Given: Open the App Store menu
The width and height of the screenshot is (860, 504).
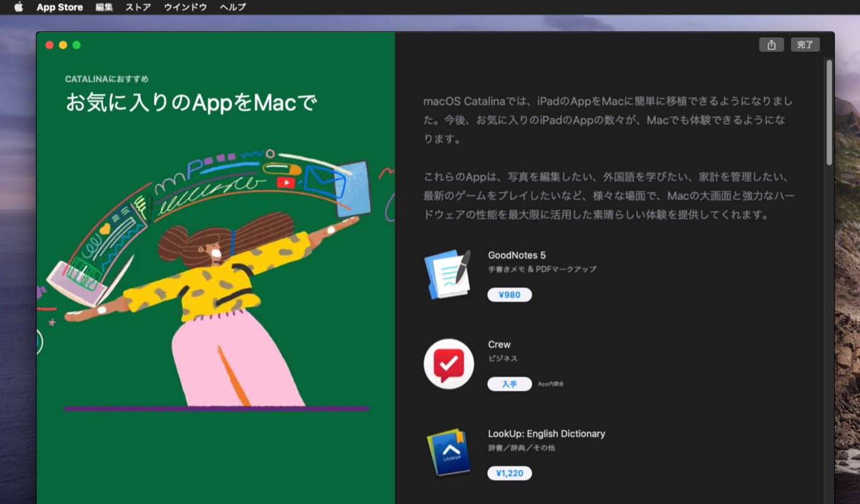Looking at the screenshot, I should point(59,7).
